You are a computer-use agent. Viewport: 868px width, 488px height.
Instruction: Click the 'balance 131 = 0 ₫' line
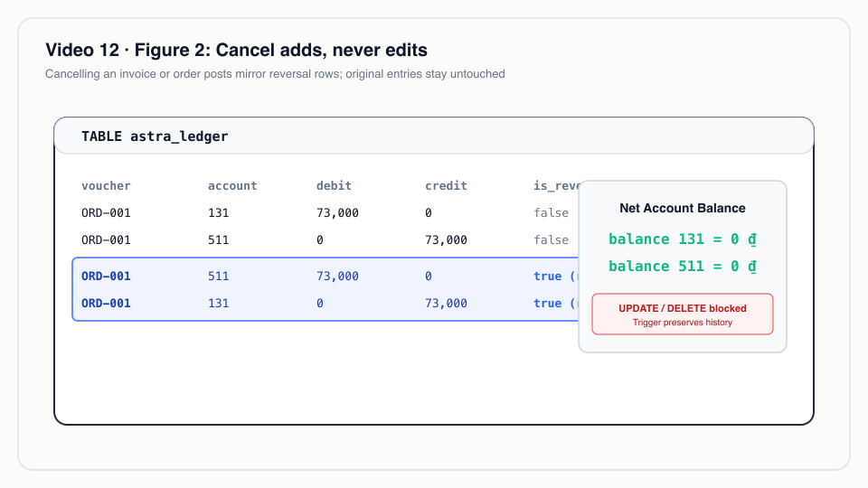683,239
